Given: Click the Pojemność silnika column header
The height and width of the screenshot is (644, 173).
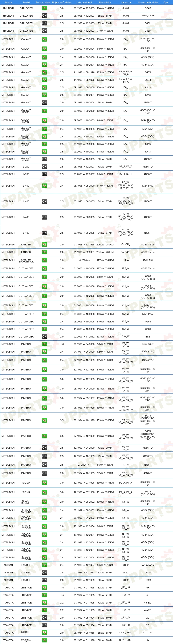Looking at the screenshot, I should 62,2.
